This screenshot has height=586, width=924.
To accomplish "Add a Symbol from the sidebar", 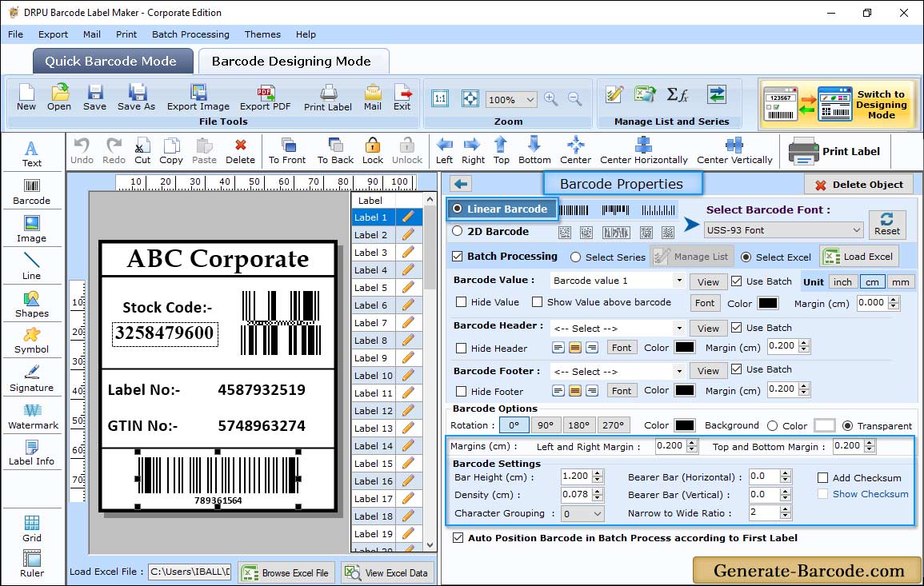I will [x=32, y=341].
